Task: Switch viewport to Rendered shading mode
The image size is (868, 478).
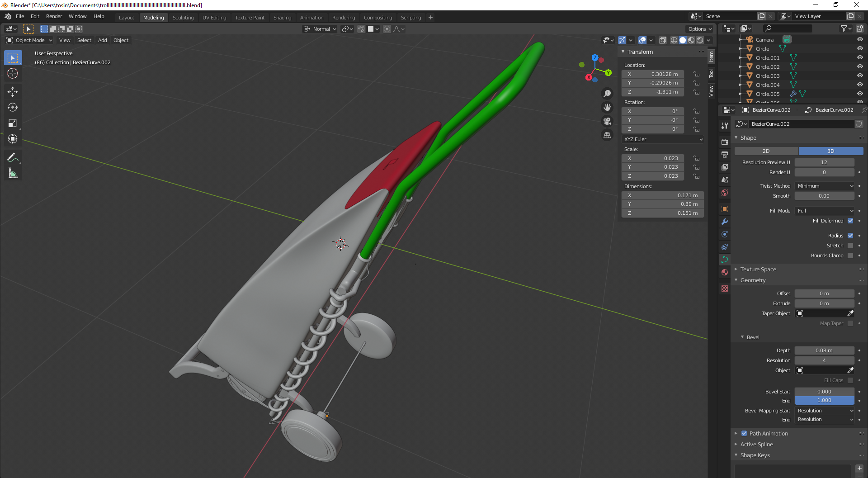Action: click(699, 40)
